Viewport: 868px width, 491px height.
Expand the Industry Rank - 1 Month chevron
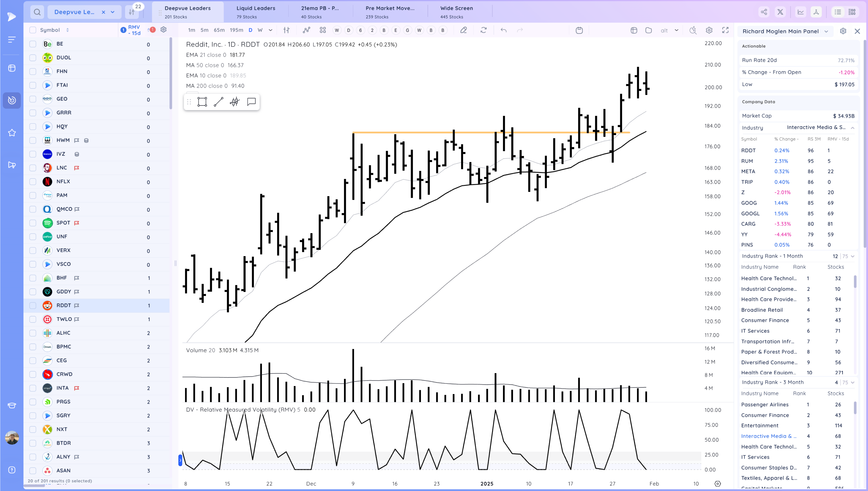[852, 256]
